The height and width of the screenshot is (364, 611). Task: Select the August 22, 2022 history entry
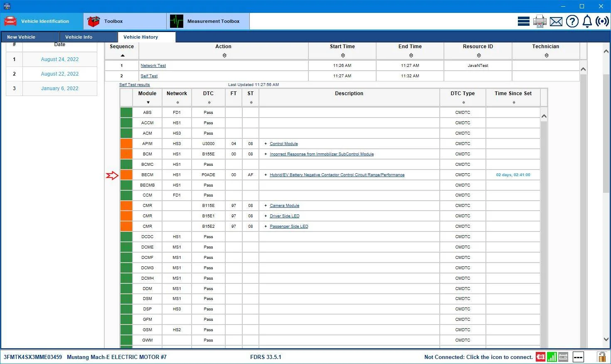(x=60, y=74)
